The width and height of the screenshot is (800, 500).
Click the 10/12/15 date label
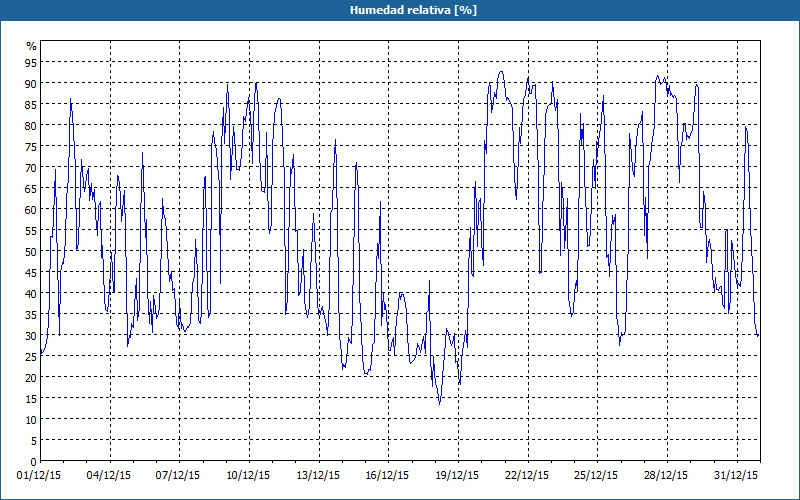pos(248,476)
